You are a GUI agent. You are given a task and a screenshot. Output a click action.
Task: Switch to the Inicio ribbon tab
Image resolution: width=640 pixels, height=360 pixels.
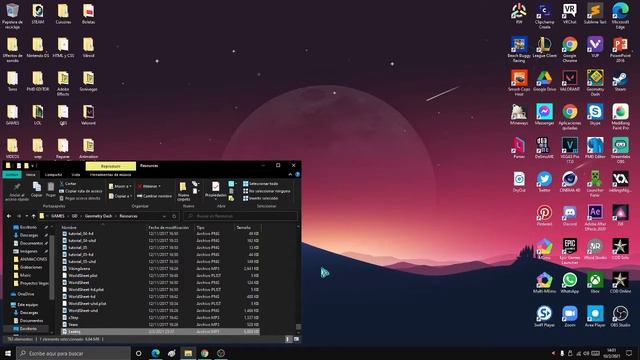coord(31,175)
